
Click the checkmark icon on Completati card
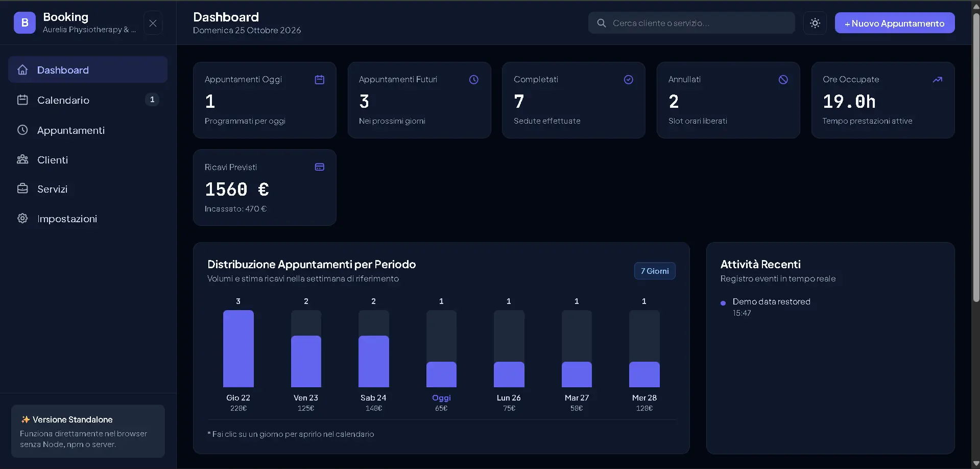pos(629,80)
